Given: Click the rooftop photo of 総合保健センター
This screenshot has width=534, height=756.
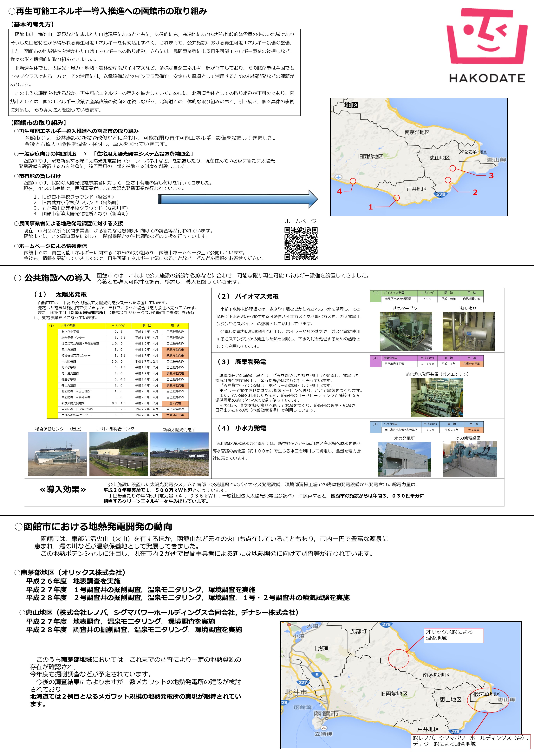Looking at the screenshot, I should (x=58, y=454).
